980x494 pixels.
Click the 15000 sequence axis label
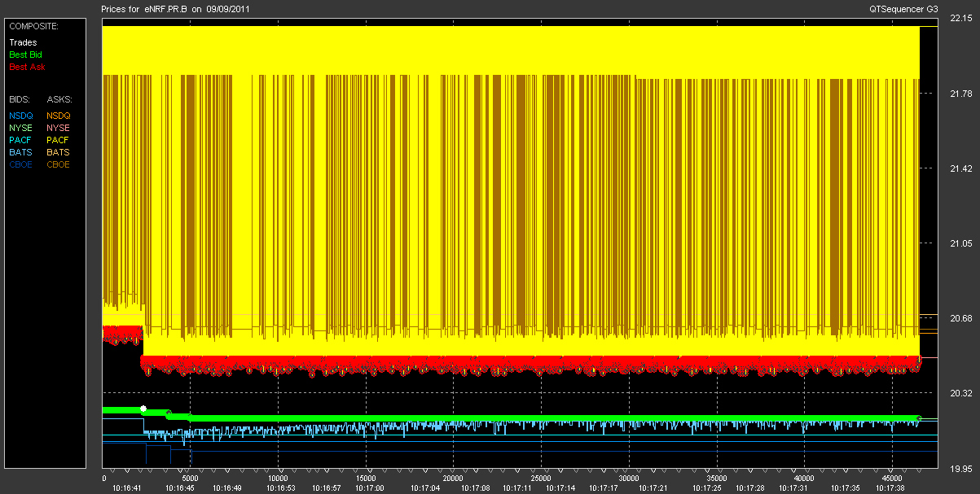[367, 479]
